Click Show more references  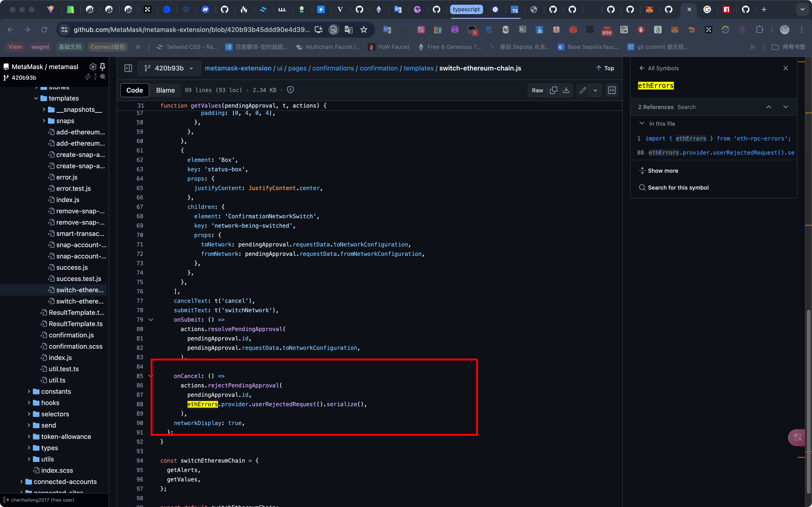pyautogui.click(x=659, y=171)
